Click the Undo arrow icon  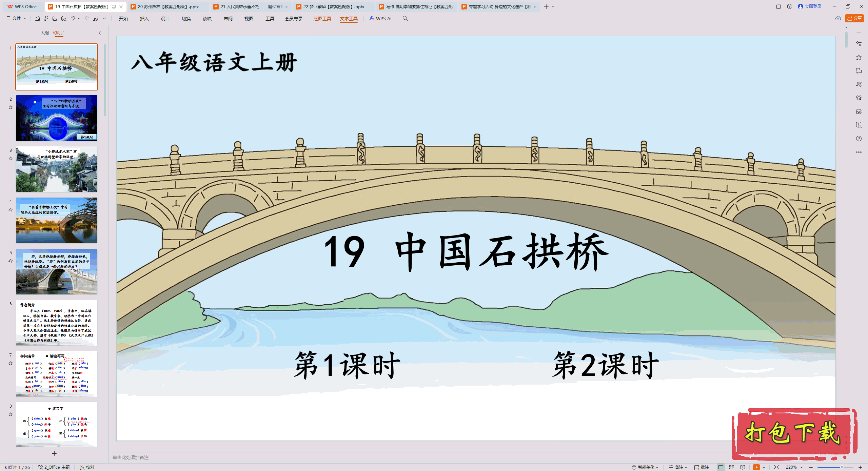tap(73, 18)
